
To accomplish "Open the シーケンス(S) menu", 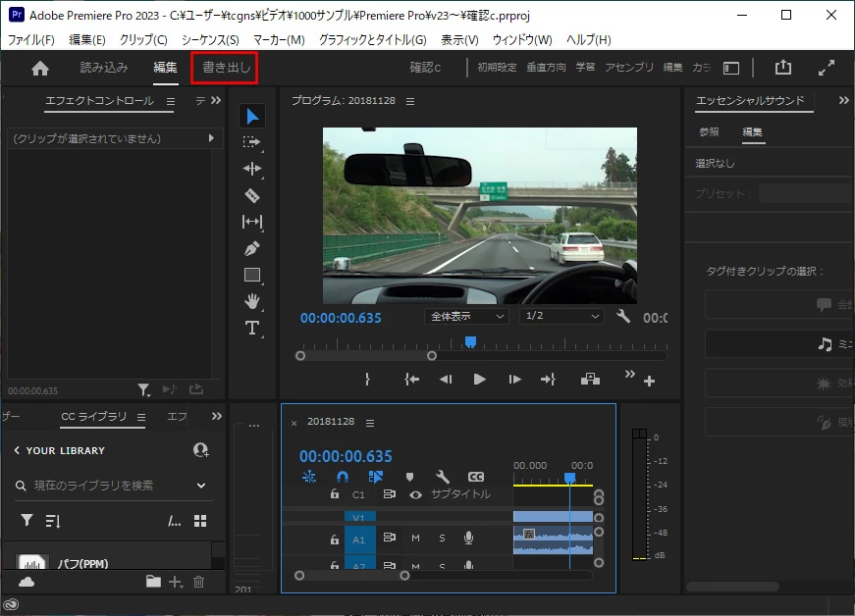I will tap(210, 40).
